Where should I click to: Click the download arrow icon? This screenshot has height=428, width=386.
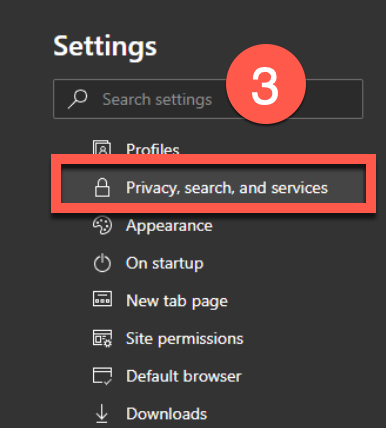click(x=102, y=413)
